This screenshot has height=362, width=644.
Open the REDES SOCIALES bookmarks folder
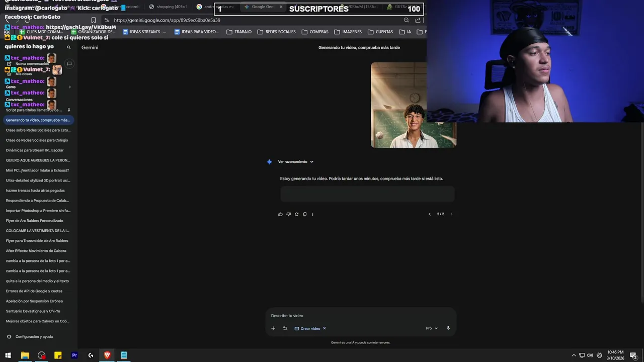(276, 32)
